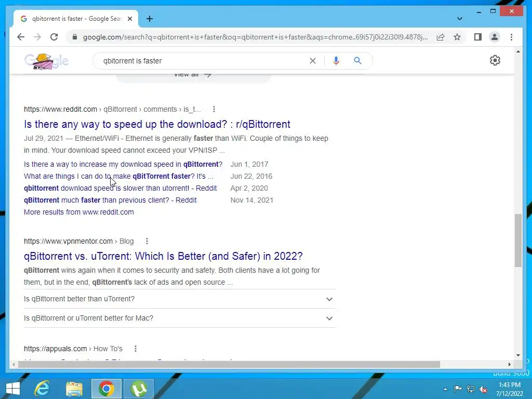View site info via the padlock icon
532x399 pixels.
[75, 37]
